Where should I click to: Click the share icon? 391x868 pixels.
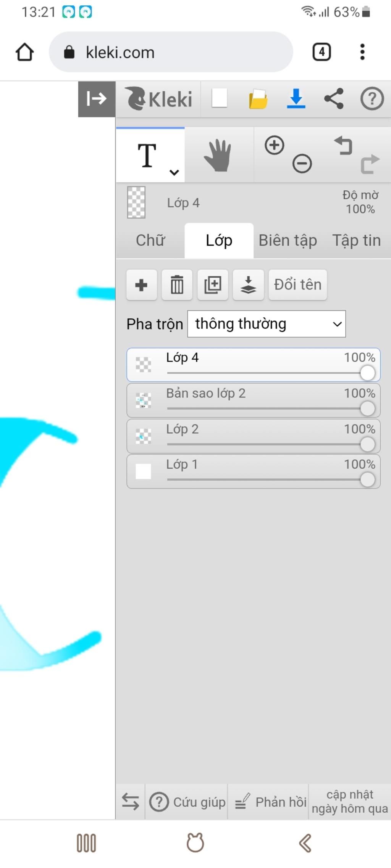point(334,99)
